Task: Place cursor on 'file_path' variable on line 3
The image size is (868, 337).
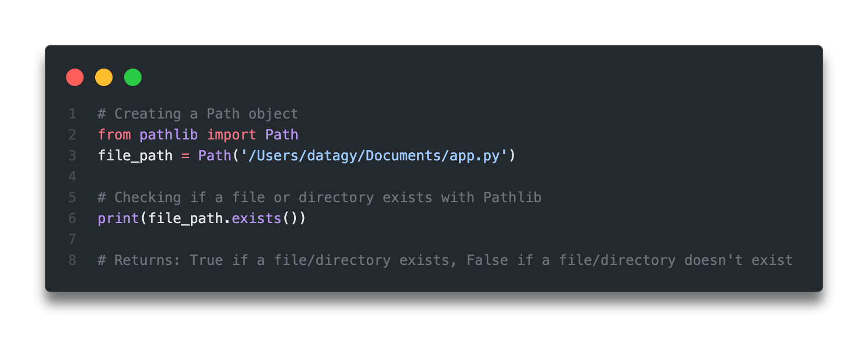Action: (x=135, y=156)
